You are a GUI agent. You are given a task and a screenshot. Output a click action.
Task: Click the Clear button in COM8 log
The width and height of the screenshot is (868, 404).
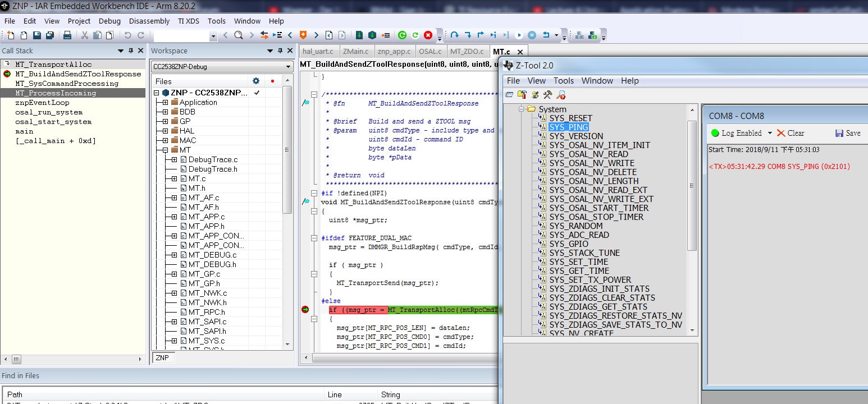pyautogui.click(x=791, y=133)
